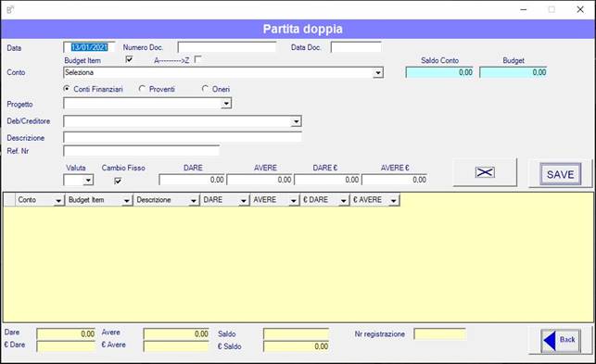The image size is (596, 364).
Task: Click the Saldo Conto value box
Action: point(439,72)
